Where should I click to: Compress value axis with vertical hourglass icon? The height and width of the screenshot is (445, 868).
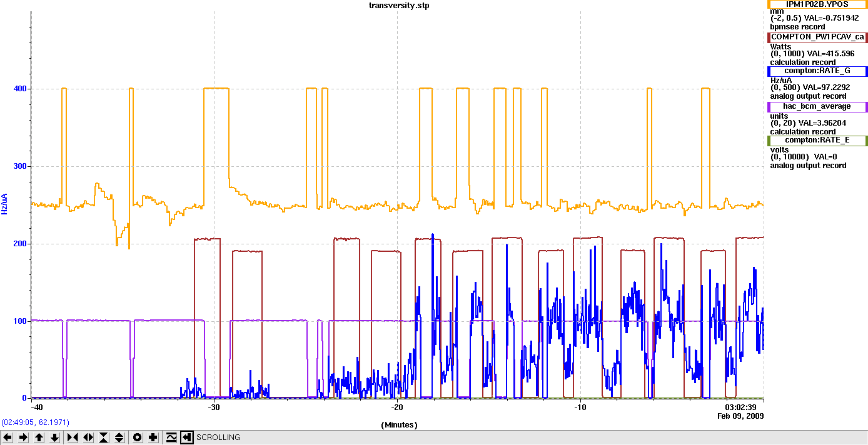coord(104,437)
